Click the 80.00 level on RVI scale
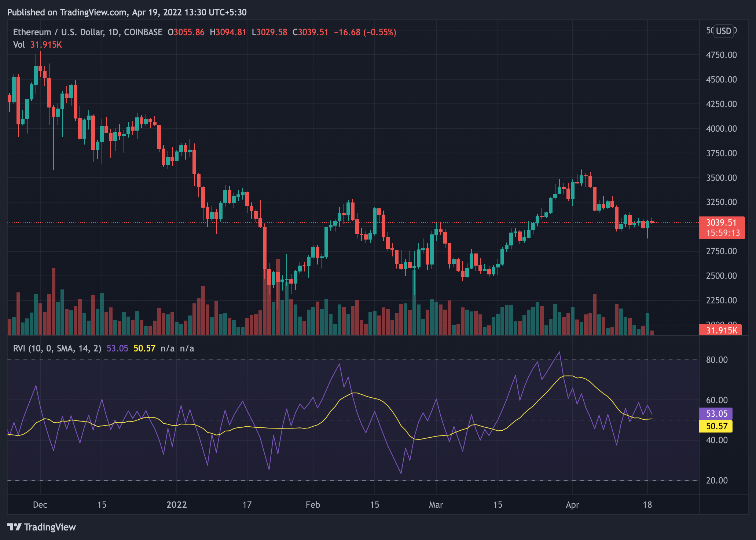 pyautogui.click(x=717, y=360)
